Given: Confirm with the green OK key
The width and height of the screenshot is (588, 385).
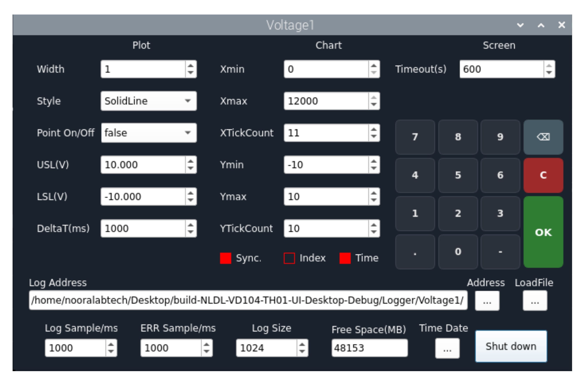Looking at the screenshot, I should [x=543, y=232].
